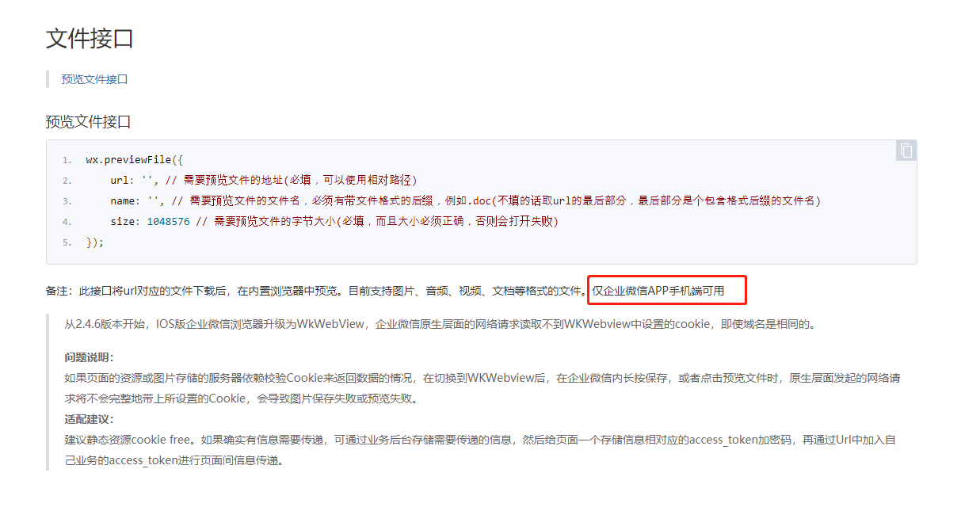Click the bold 问题说明 label
This screenshot has height=511, width=980.
point(89,357)
